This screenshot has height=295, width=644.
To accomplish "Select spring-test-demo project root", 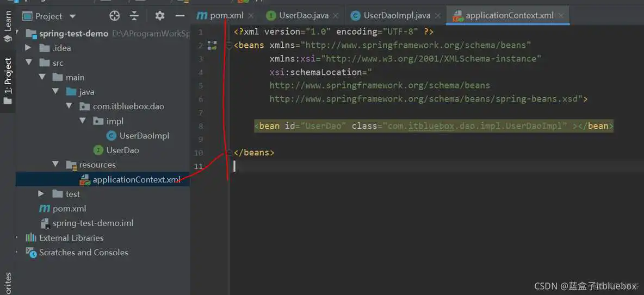I will pos(74,34).
